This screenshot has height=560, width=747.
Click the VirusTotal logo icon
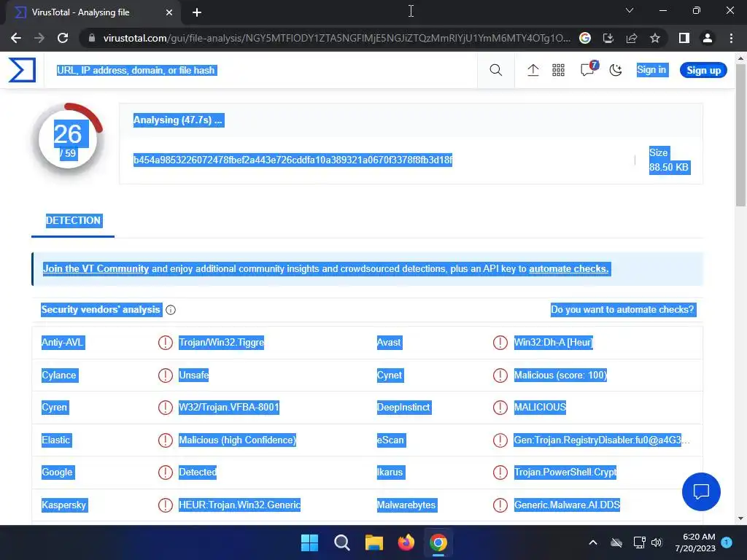[22, 70]
